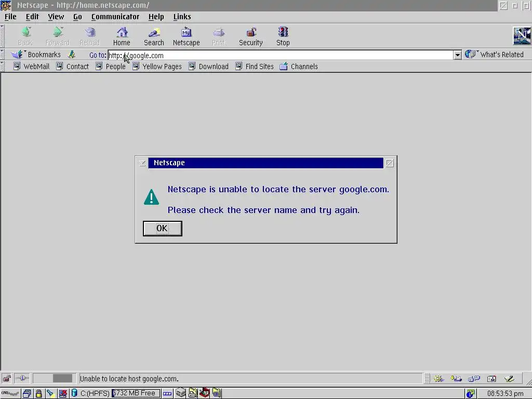Open the Go menu
Image resolution: width=532 pixels, height=399 pixels.
[x=77, y=17]
